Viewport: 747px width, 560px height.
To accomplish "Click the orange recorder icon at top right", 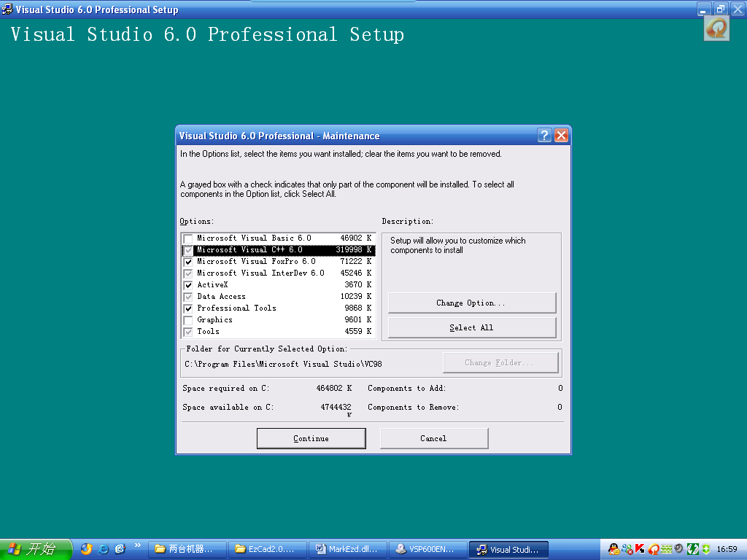I will click(716, 28).
